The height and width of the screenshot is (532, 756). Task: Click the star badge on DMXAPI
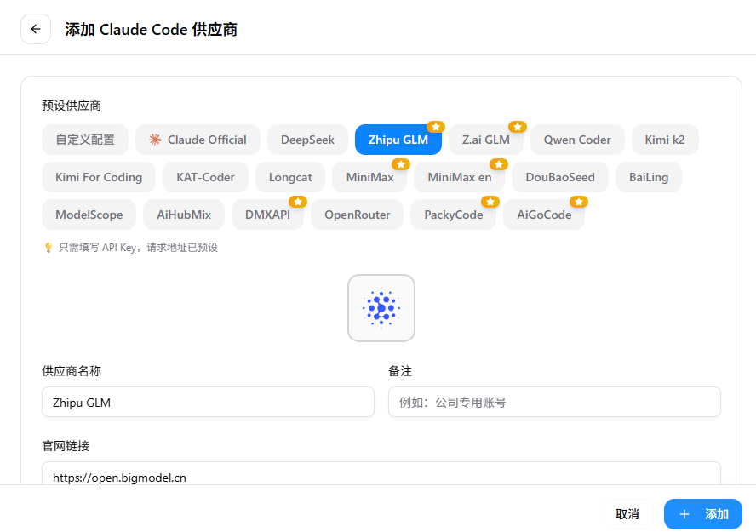(297, 202)
